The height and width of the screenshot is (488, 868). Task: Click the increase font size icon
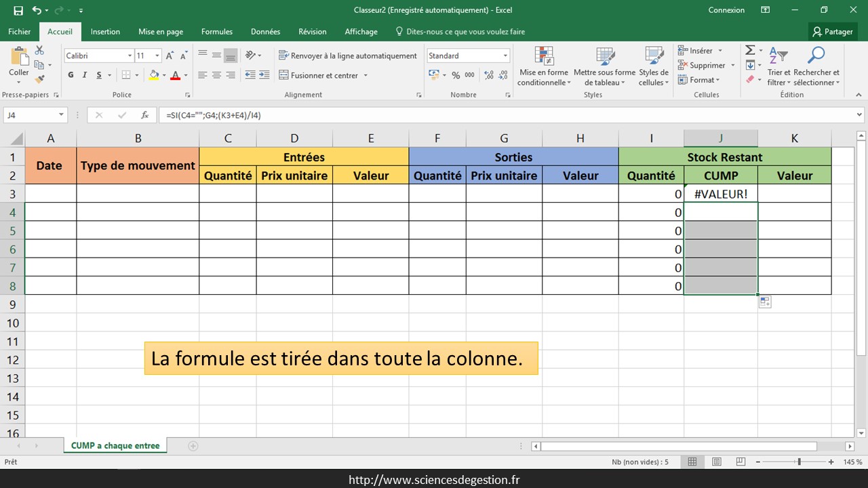tap(170, 56)
